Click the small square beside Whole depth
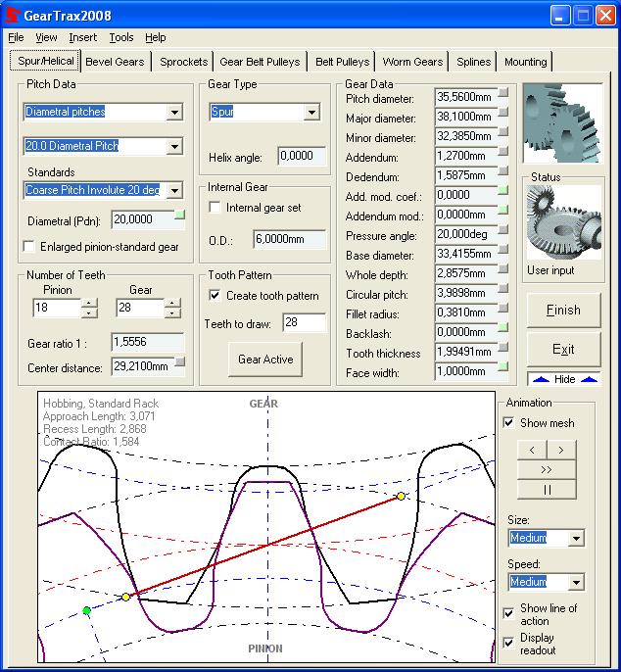Viewport: 621px width, 672px height. click(x=503, y=268)
